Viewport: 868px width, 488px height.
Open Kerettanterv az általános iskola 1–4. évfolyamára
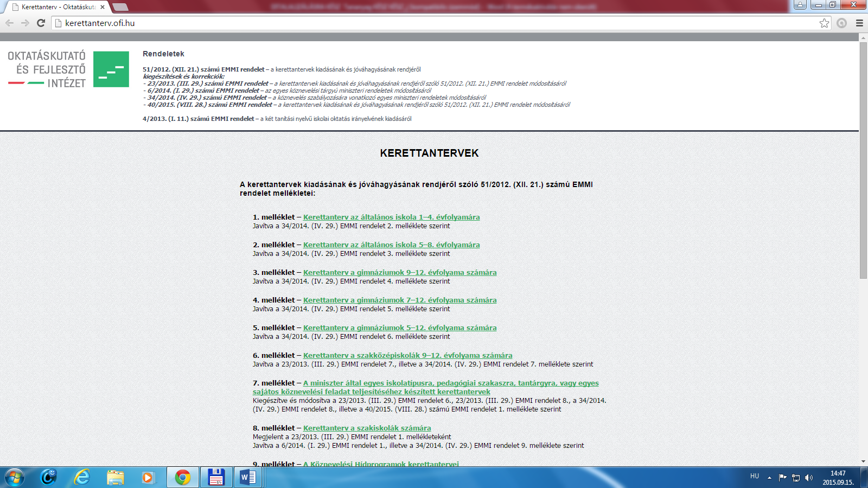coord(391,217)
